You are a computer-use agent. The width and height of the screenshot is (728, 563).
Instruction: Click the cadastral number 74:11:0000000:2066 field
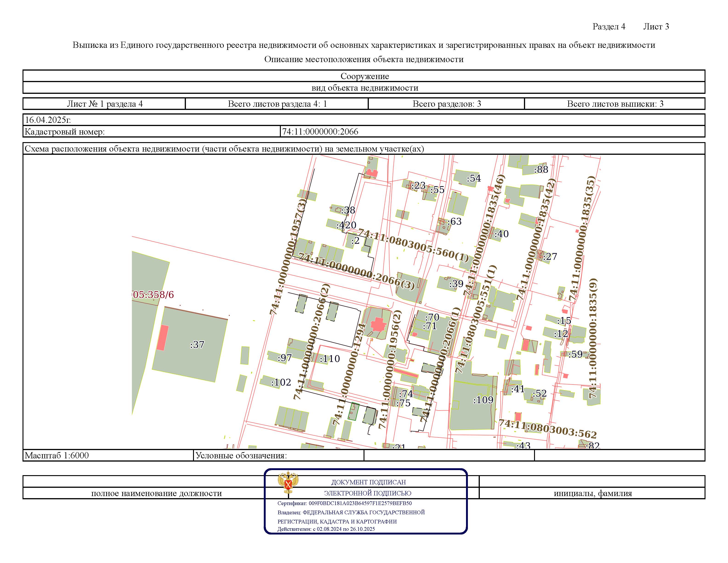[x=493, y=131]
